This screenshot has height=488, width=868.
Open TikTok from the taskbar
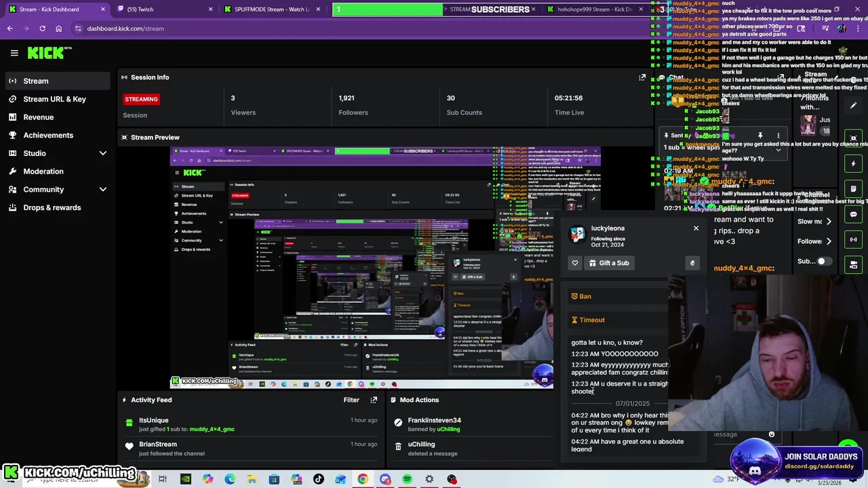[x=318, y=479]
